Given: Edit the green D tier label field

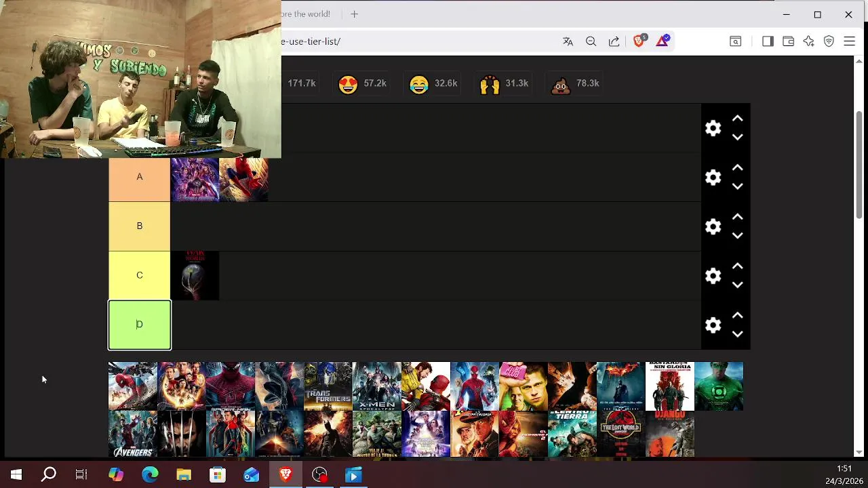Looking at the screenshot, I should pyautogui.click(x=140, y=325).
